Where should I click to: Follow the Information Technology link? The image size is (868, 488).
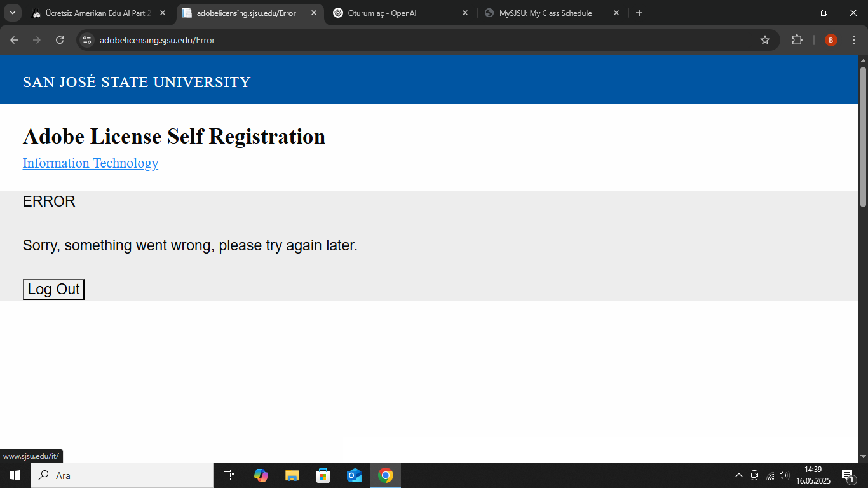coord(91,163)
